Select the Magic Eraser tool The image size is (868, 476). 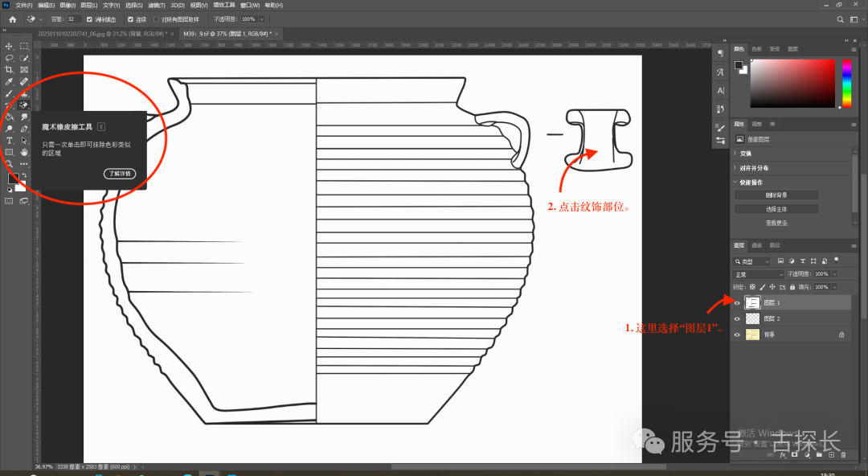coord(24,105)
